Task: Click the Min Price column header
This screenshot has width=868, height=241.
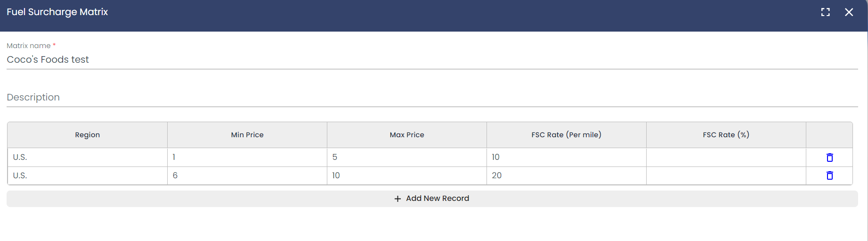Action: click(247, 135)
